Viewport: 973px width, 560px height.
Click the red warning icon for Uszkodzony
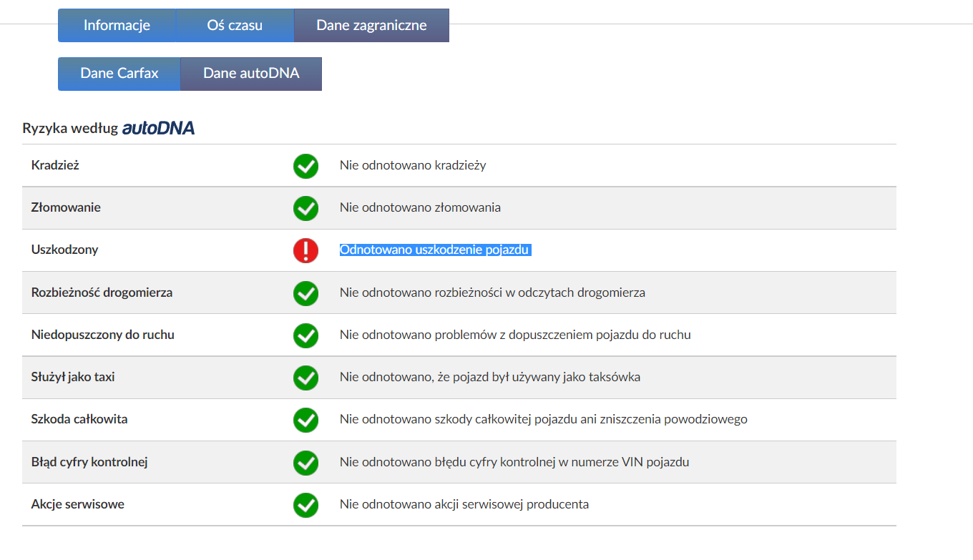click(305, 250)
